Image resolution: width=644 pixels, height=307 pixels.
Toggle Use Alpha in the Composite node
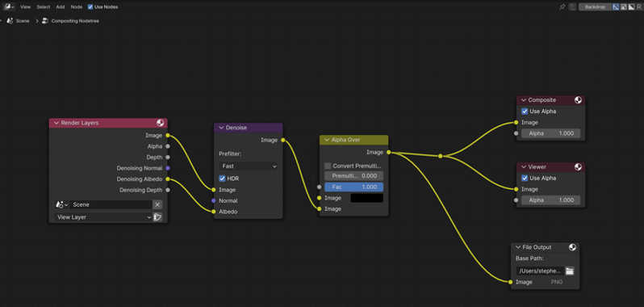pyautogui.click(x=525, y=111)
